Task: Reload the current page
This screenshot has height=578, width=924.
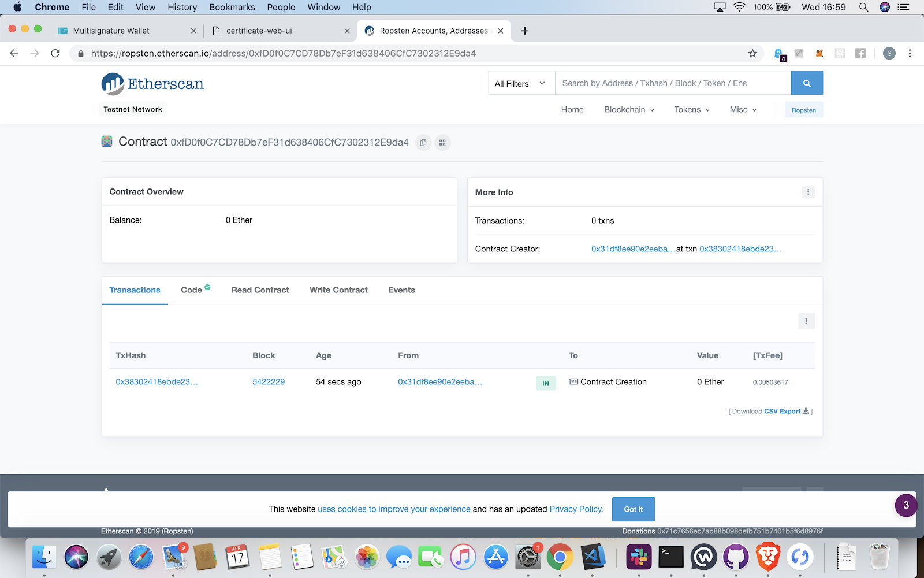Action: click(55, 53)
